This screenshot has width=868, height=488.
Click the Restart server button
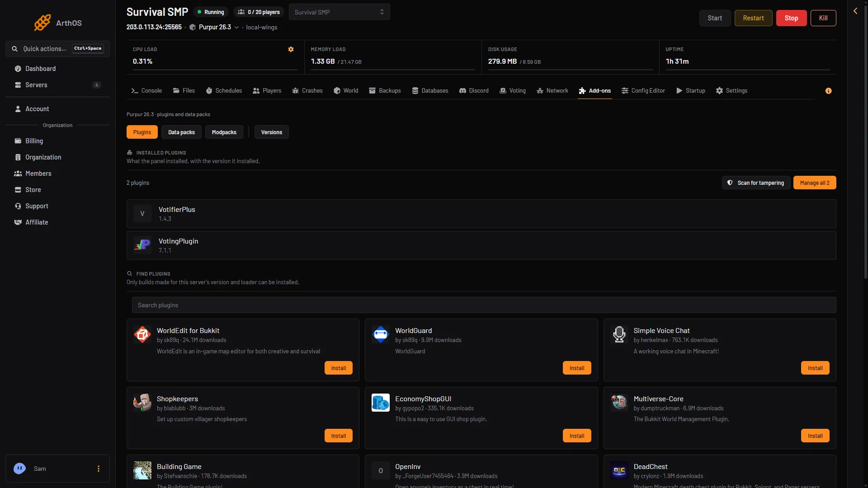click(x=753, y=18)
